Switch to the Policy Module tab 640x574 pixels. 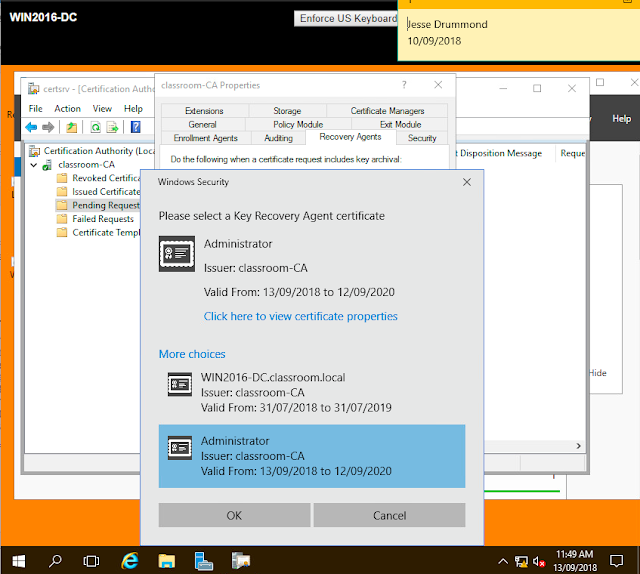point(298,125)
